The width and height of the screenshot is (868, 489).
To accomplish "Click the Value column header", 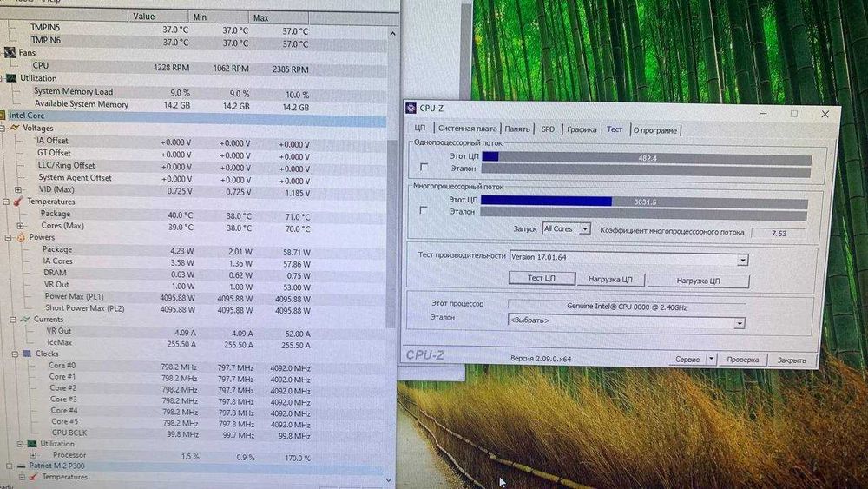I will (157, 17).
